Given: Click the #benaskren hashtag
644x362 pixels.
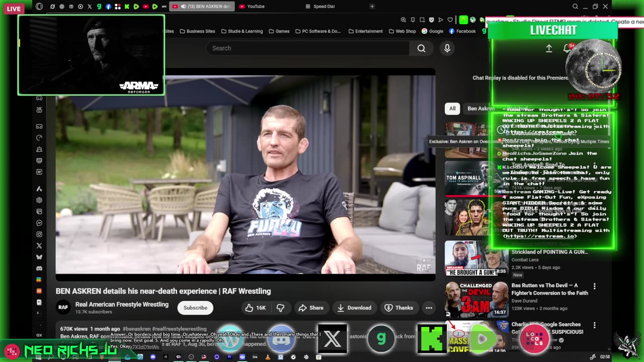Looking at the screenshot, I should click(x=136, y=329).
